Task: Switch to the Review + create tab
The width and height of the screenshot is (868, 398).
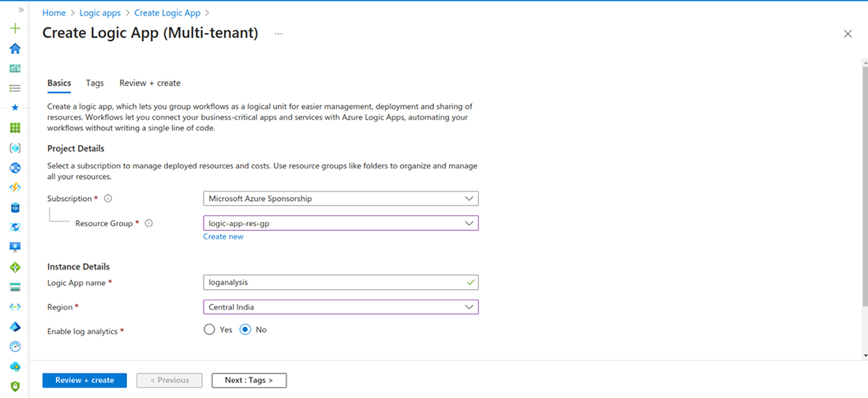Action: [x=150, y=83]
